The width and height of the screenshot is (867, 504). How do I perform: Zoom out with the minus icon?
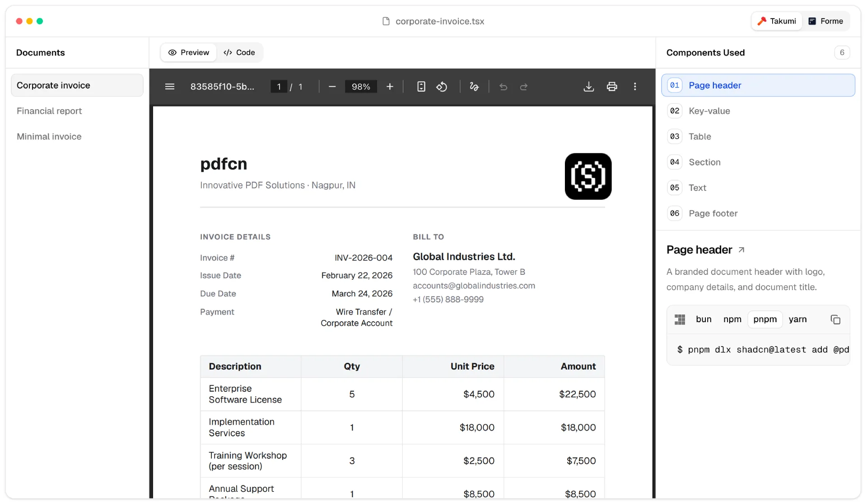(332, 87)
